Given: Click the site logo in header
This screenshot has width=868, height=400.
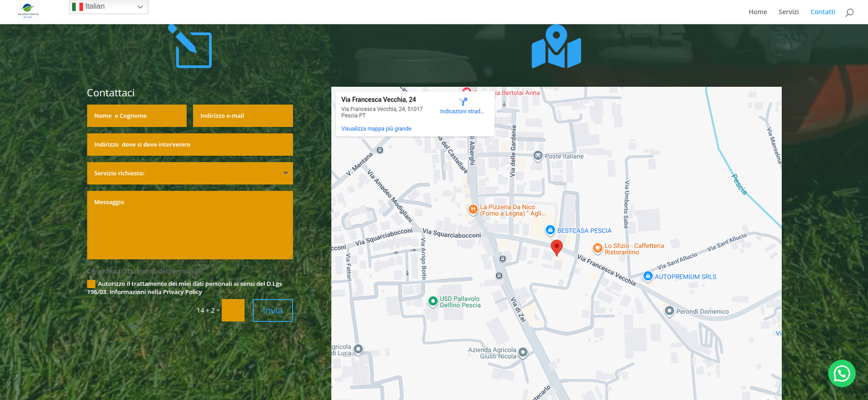Looking at the screenshot, I should click(x=28, y=10).
